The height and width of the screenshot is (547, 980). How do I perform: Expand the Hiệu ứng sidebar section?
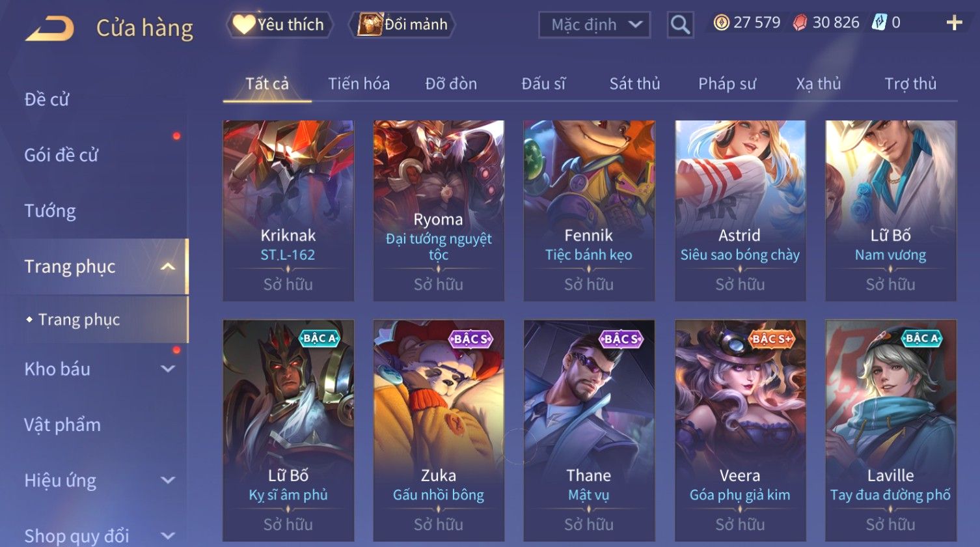[167, 480]
